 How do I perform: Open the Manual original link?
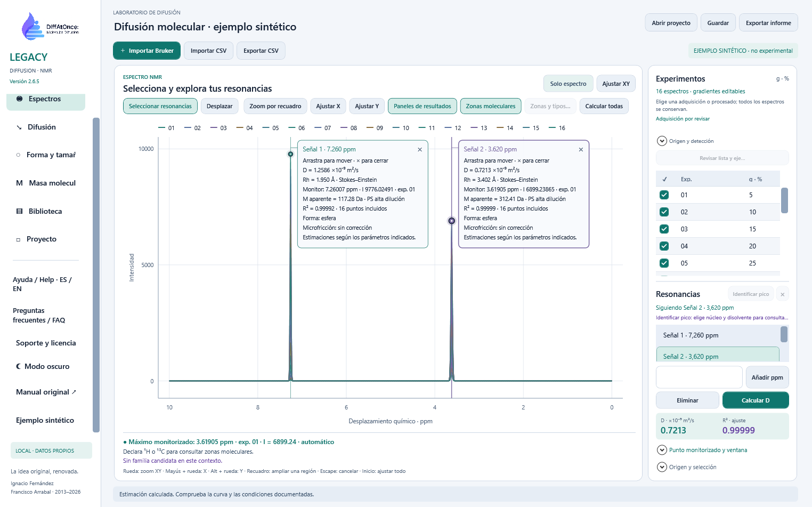point(46,392)
